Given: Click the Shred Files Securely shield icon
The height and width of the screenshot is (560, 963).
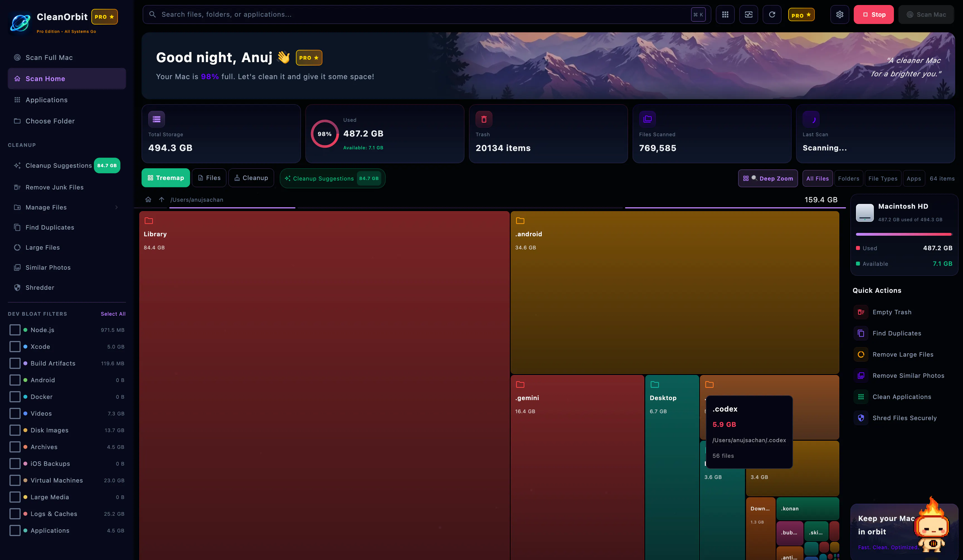Looking at the screenshot, I should (860, 418).
